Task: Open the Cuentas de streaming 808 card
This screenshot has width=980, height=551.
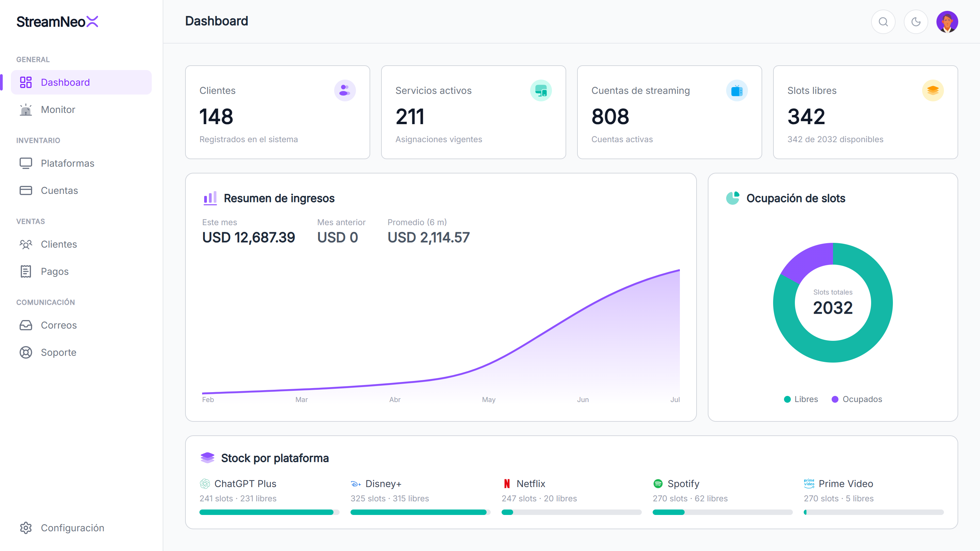Action: click(669, 112)
